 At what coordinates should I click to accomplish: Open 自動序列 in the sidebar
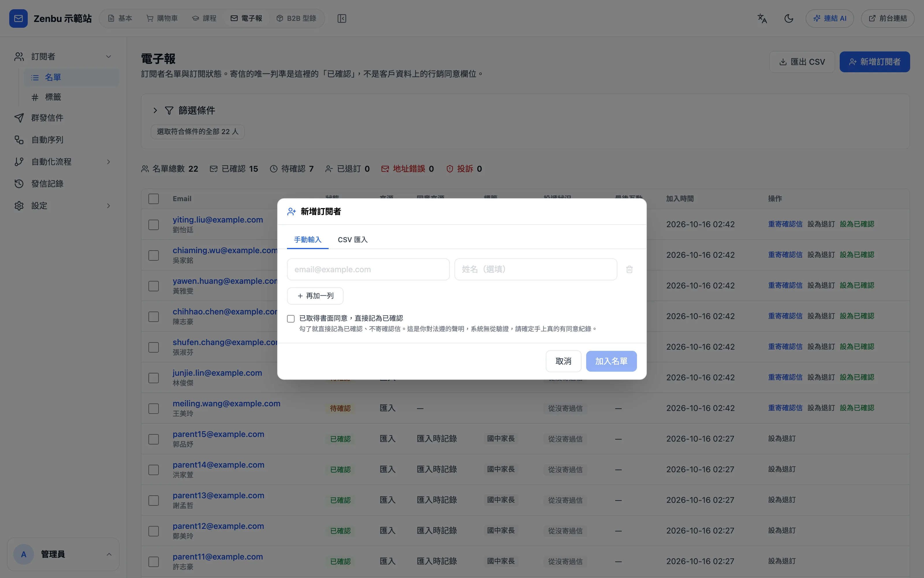64,140
